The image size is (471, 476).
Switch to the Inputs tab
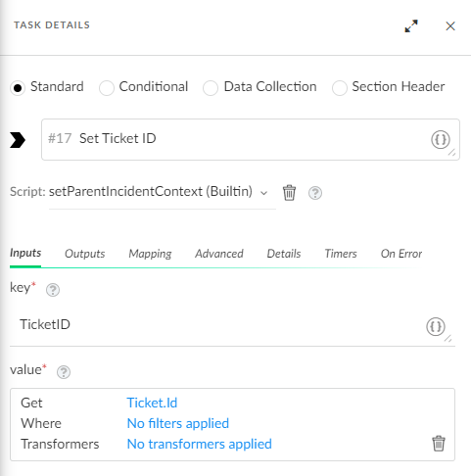25,253
